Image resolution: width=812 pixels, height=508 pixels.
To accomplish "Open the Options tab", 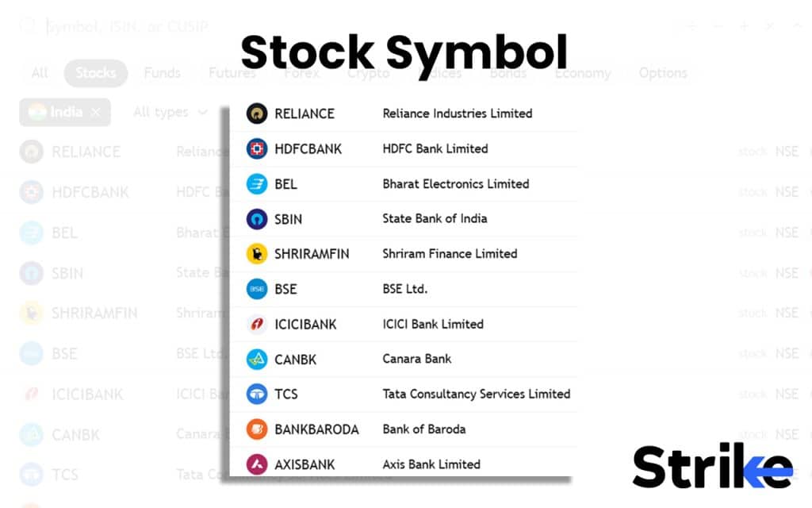I will pyautogui.click(x=663, y=73).
